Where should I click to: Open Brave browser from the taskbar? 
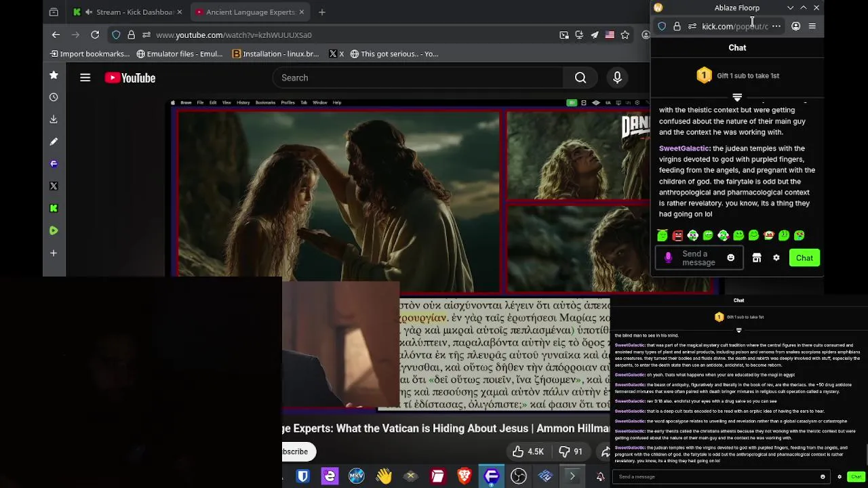point(465,476)
